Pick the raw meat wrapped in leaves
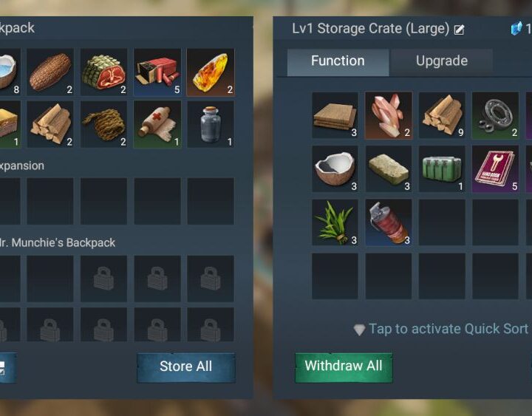The image size is (532, 416). [104, 72]
